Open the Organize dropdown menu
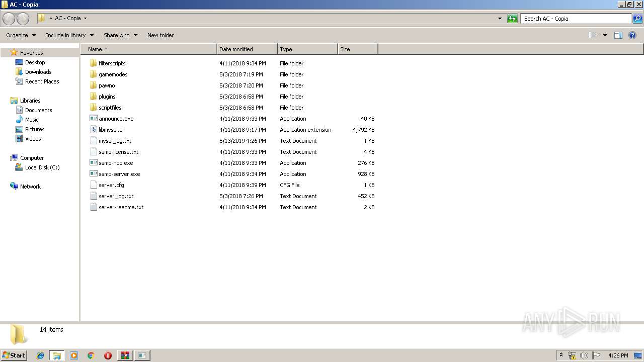Image resolution: width=644 pixels, height=362 pixels. (21, 35)
